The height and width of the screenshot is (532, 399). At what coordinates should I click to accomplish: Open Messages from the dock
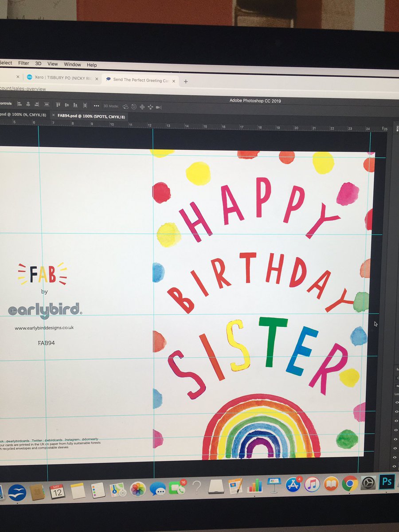point(157,489)
